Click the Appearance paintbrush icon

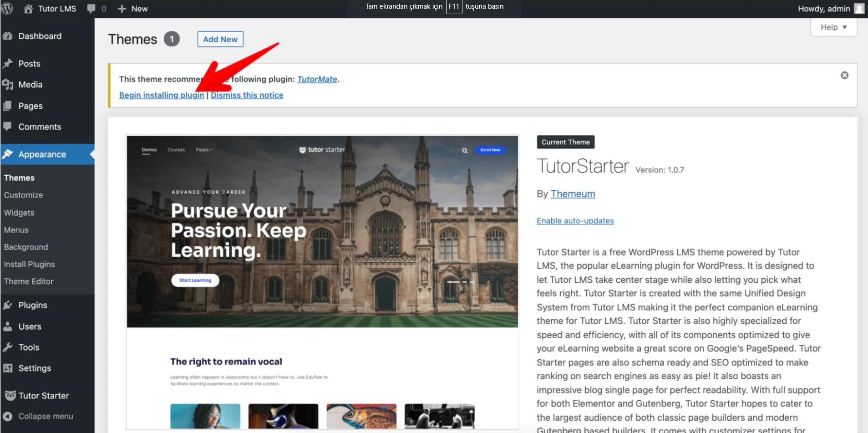8,154
